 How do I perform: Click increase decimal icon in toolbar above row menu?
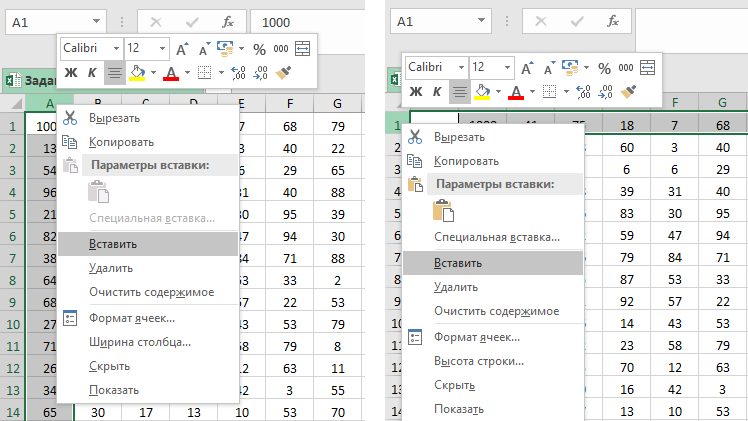(583, 92)
